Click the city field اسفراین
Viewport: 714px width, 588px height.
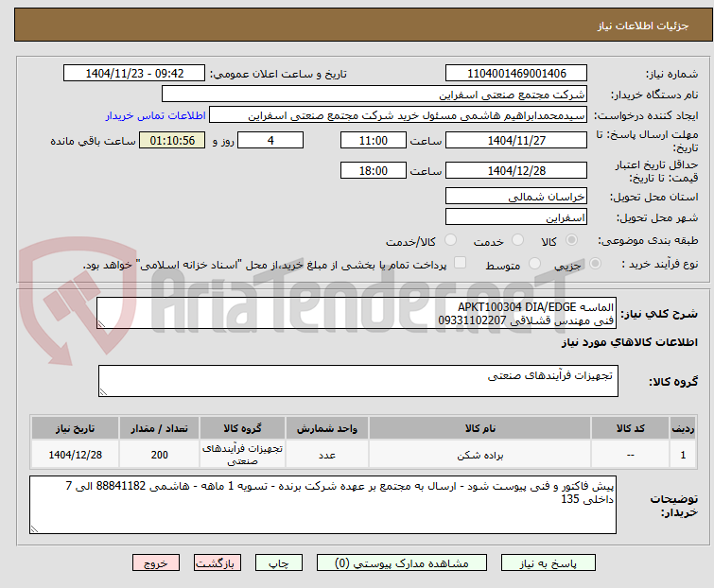point(516,217)
